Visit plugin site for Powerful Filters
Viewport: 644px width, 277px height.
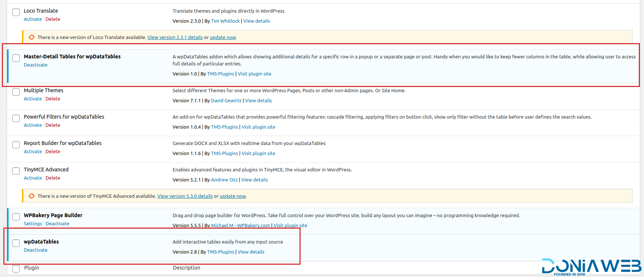pos(259,127)
